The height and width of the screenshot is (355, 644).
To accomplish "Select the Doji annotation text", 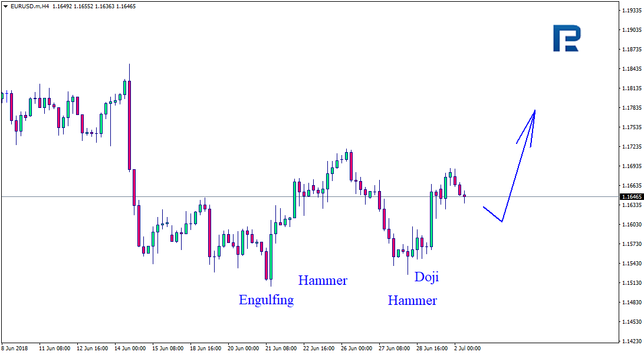I will (x=426, y=277).
